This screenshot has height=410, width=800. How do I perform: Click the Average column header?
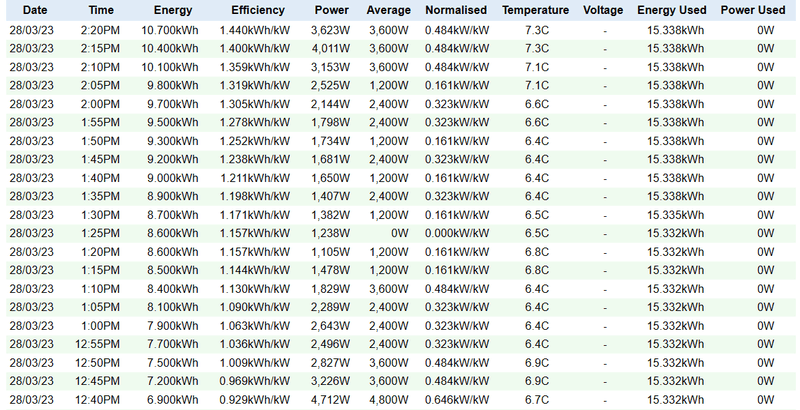coord(388,10)
